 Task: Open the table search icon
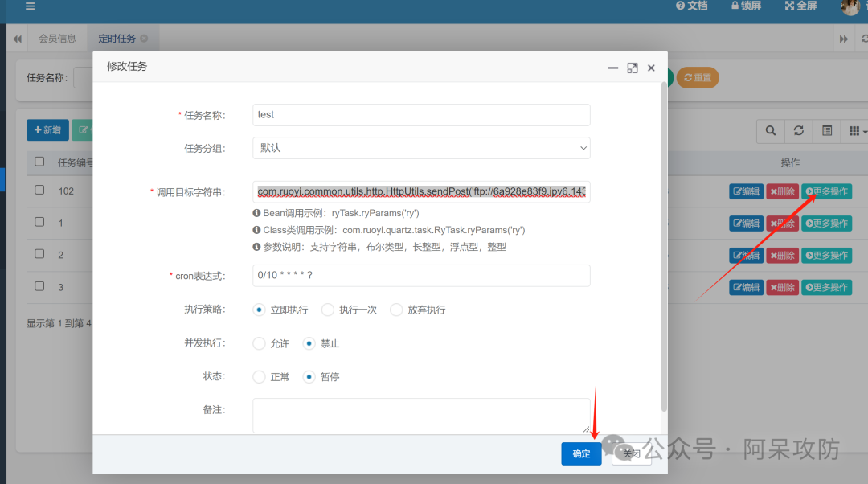(x=771, y=131)
